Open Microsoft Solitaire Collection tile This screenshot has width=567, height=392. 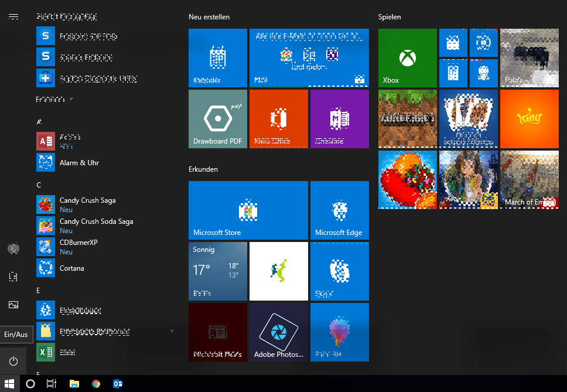pyautogui.click(x=468, y=119)
